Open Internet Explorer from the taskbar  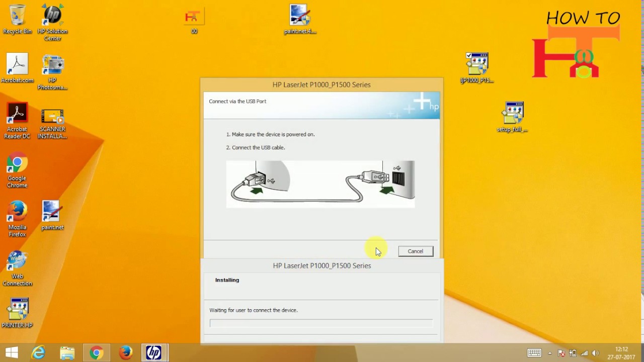tap(39, 353)
